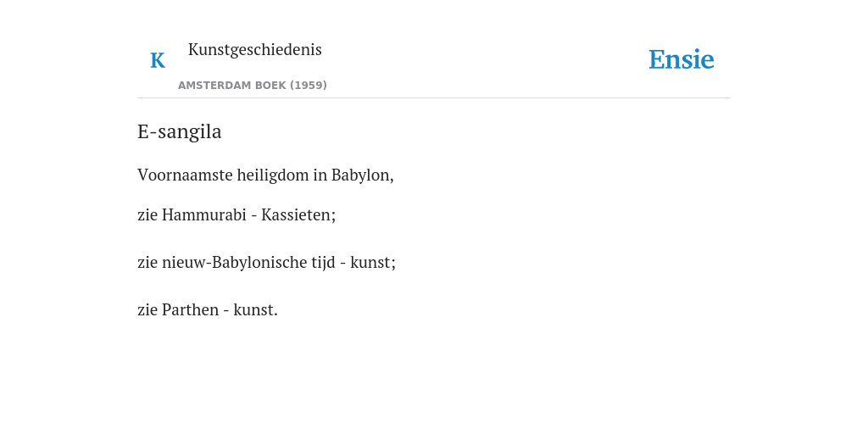Follow the zie Hammurabi - Kassieten reference
Image resolution: width=868 pixels, height=434 pixels.
[x=236, y=214]
